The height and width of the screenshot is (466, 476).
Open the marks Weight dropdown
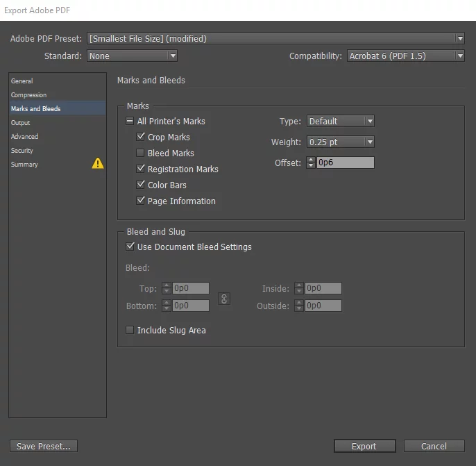pyautogui.click(x=340, y=142)
